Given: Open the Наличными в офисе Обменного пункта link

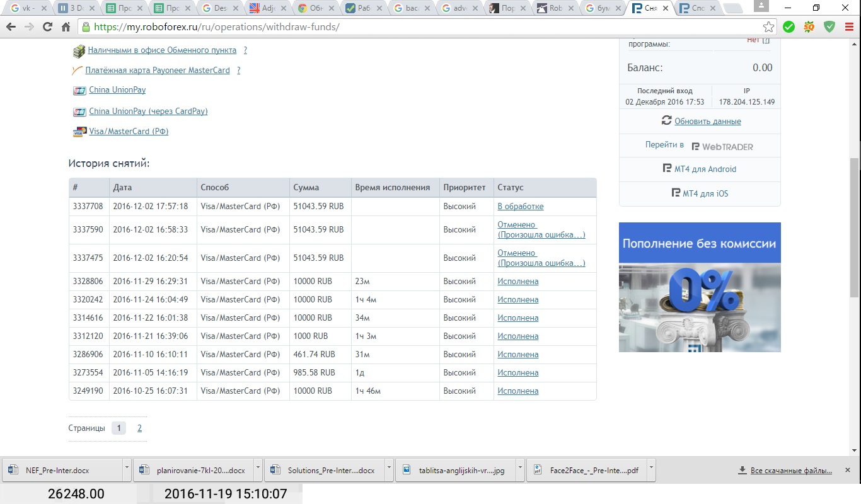Looking at the screenshot, I should (x=162, y=50).
